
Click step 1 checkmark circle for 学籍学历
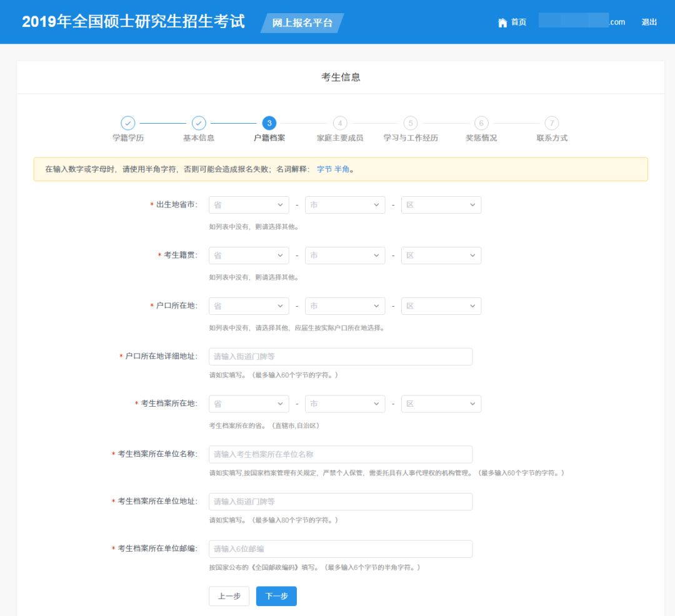click(127, 123)
